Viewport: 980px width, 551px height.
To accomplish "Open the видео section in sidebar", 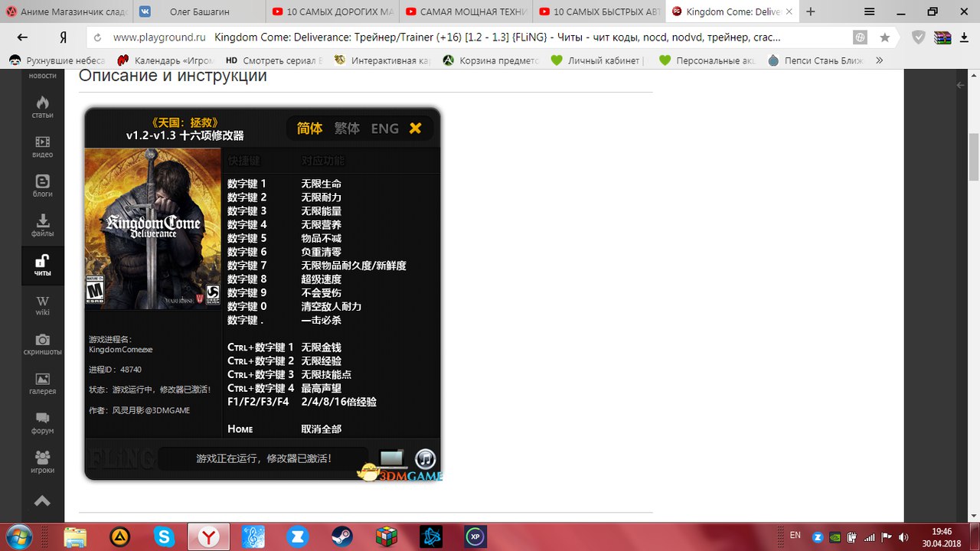I will click(x=42, y=146).
